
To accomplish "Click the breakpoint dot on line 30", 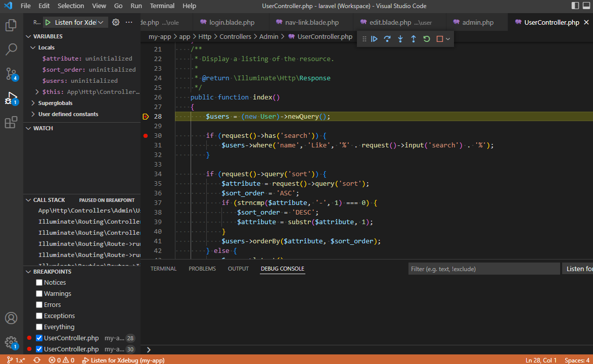I will (146, 136).
